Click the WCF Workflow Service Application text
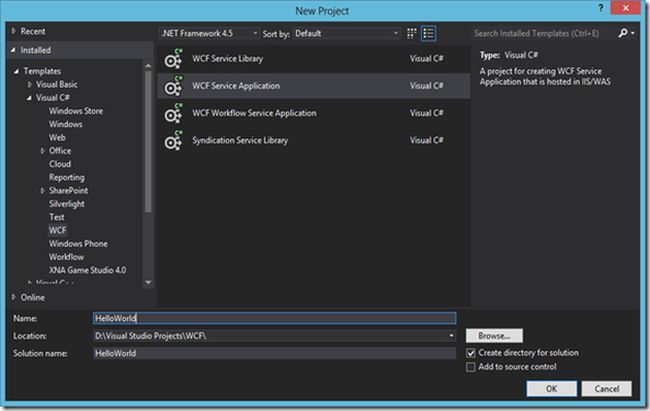650x411 pixels. click(x=254, y=113)
